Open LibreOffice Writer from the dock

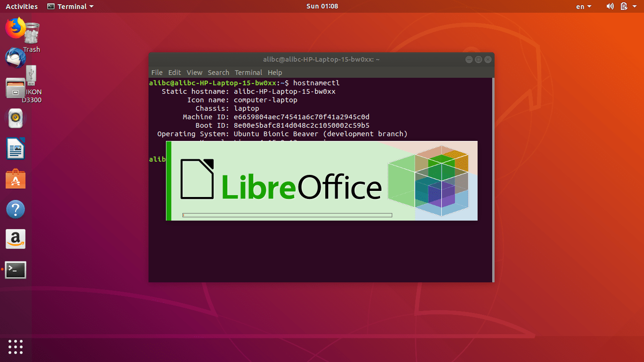(16, 149)
